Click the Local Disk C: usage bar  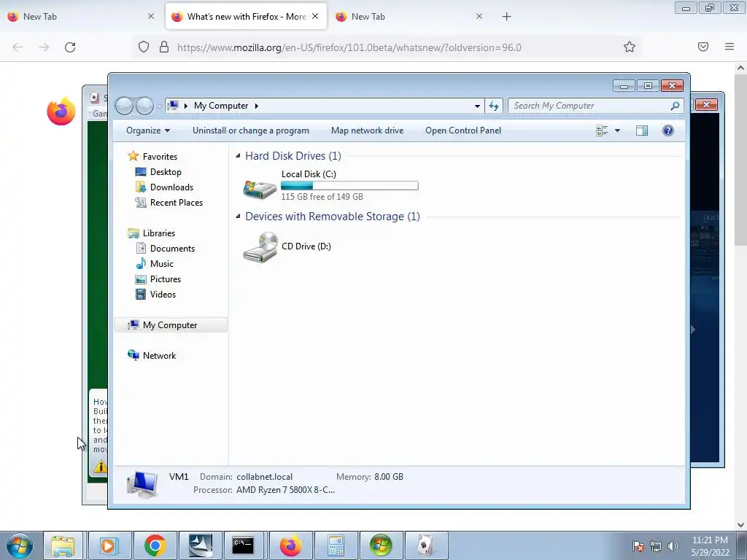pyautogui.click(x=349, y=186)
